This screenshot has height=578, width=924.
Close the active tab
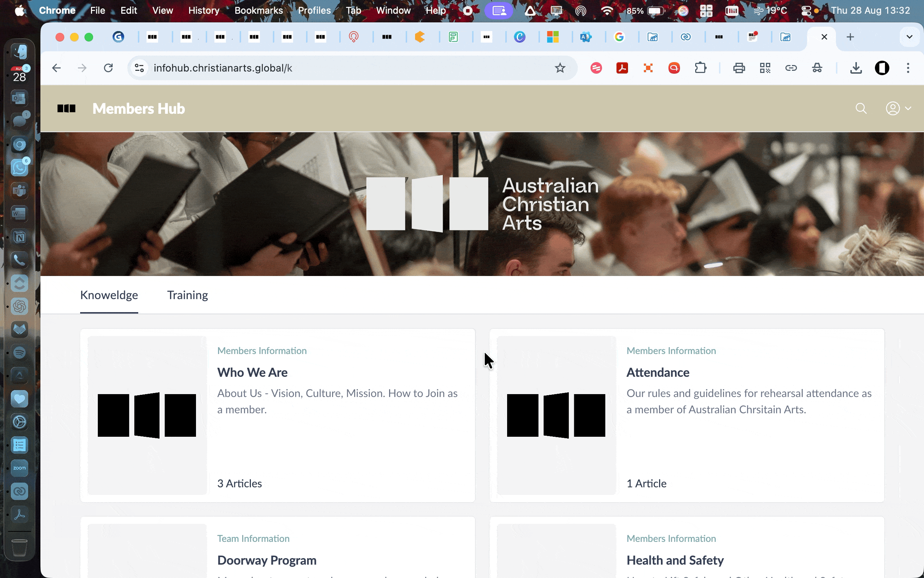(x=824, y=37)
